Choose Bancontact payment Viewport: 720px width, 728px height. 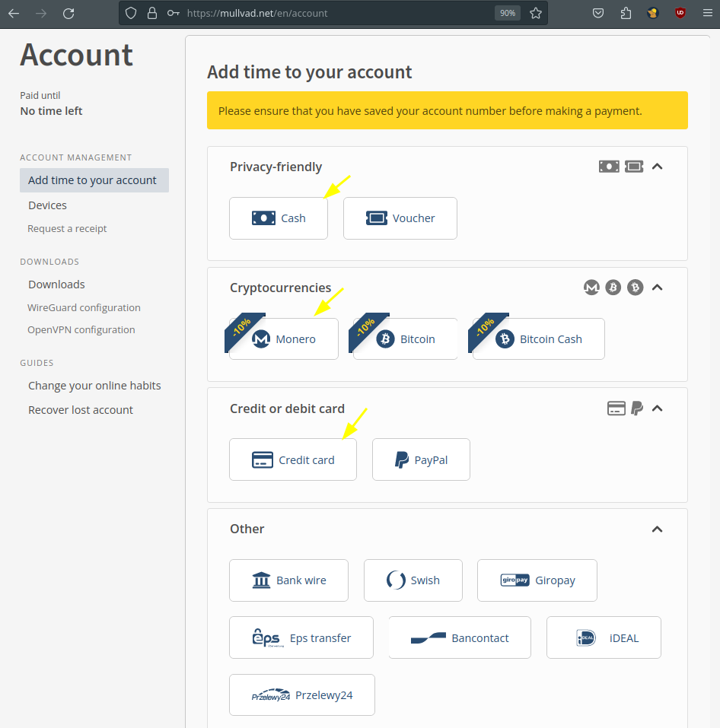460,637
